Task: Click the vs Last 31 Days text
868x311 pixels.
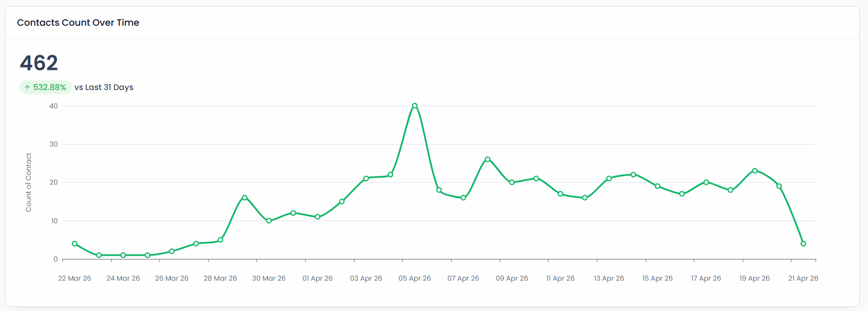Action: click(x=104, y=87)
